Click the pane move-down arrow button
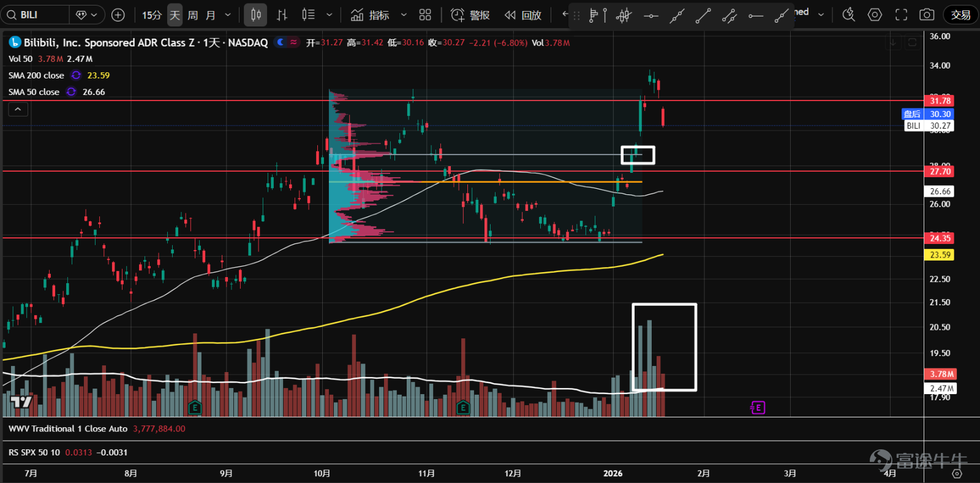This screenshot has width=980, height=483. coord(893,42)
